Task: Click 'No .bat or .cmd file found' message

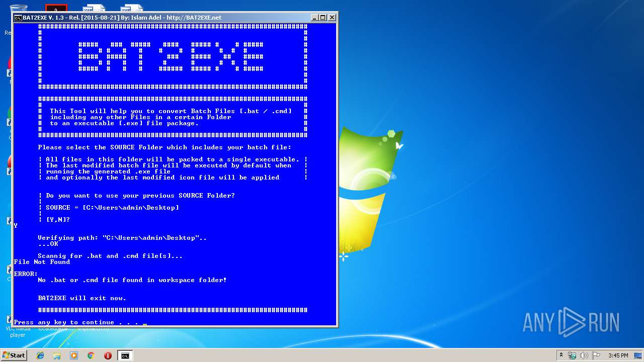Action: (x=132, y=280)
